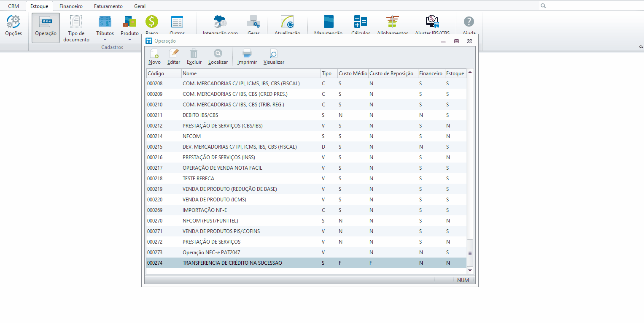This screenshot has height=323, width=644.
Task: Click Tipo de documento ribbon icon
Action: point(76,22)
